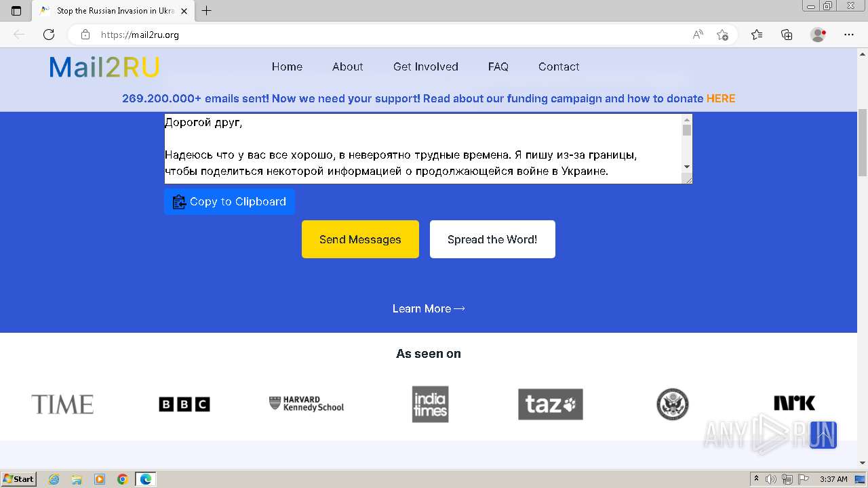The width and height of the screenshot is (868, 488).
Task: Add this page to favorites star
Action: 722,35
